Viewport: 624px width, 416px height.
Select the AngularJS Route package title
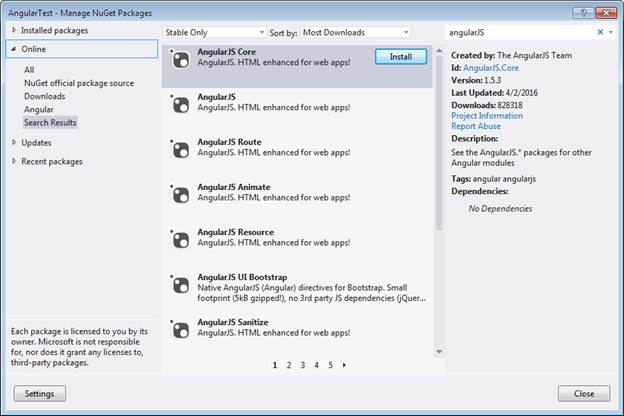(230, 142)
